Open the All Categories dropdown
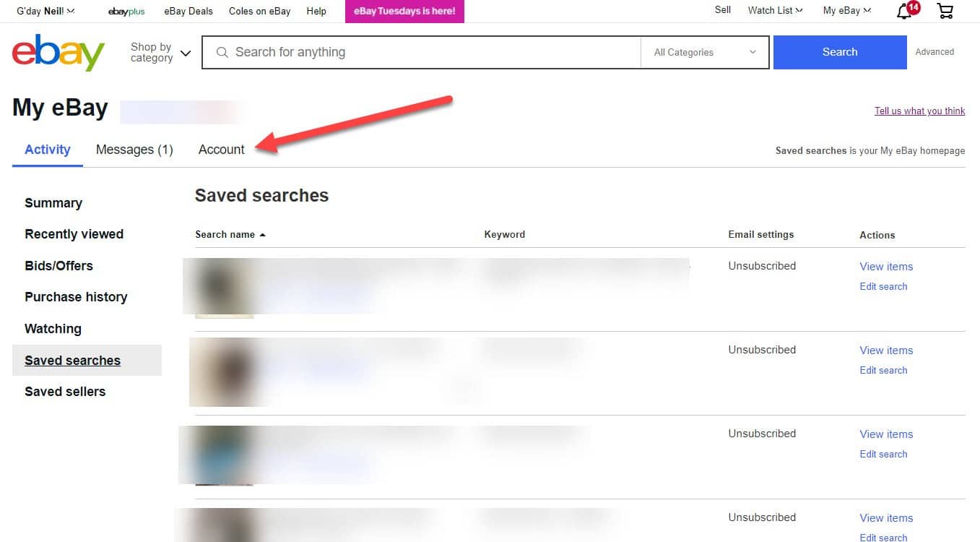This screenshot has height=542, width=980. [x=705, y=52]
